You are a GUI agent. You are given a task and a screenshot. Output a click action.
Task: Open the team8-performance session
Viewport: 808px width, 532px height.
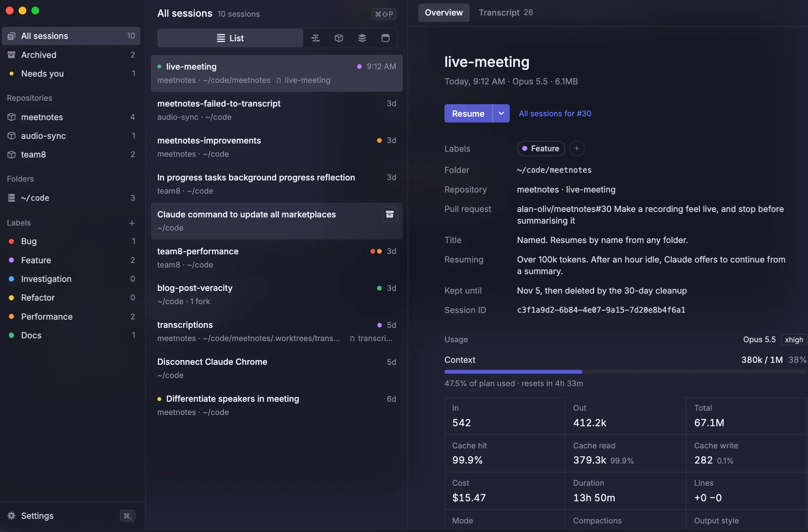tap(276, 258)
